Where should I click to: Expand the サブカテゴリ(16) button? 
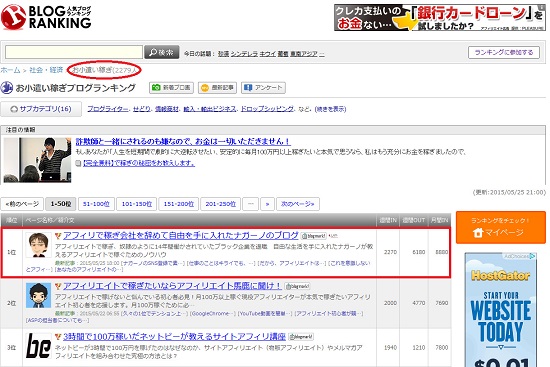tap(41, 109)
